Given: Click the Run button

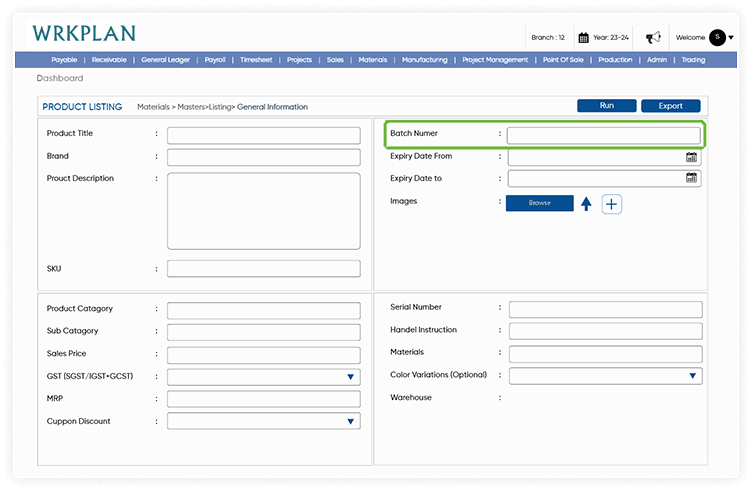Looking at the screenshot, I should tap(606, 106).
